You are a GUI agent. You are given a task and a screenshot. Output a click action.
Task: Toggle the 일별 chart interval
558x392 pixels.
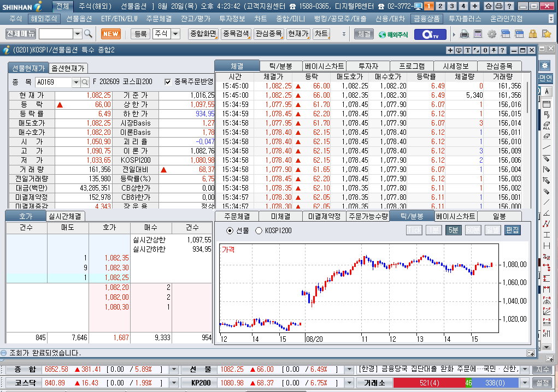pos(492,230)
